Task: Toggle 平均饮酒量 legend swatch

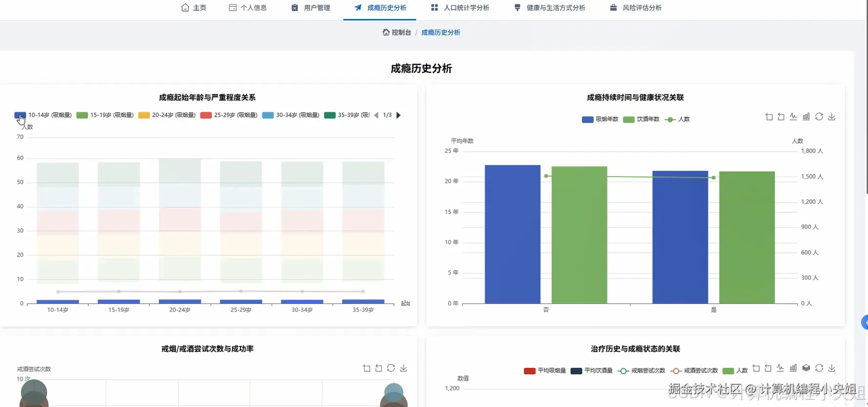Action: point(576,371)
